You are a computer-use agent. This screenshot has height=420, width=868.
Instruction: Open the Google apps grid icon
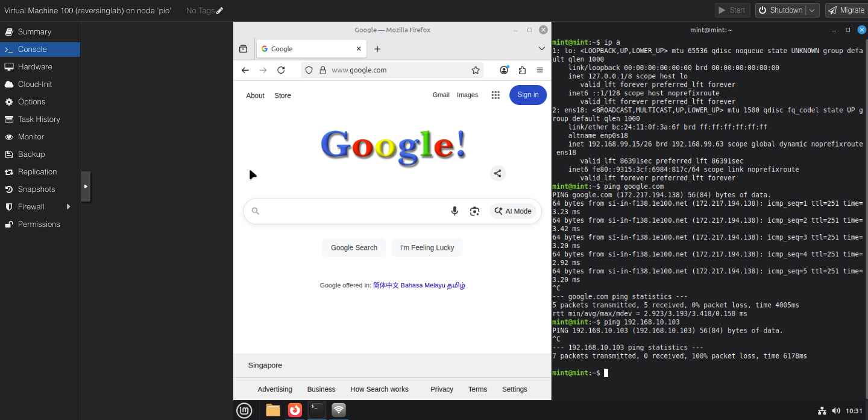(495, 95)
